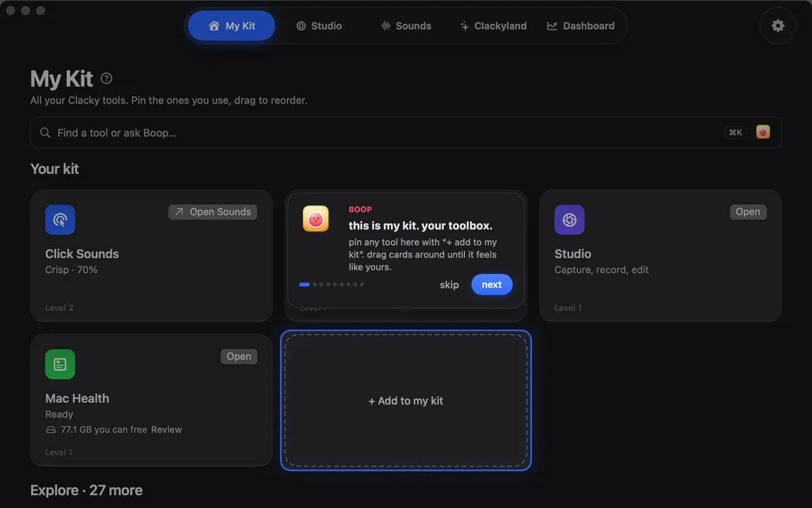Screen dimensions: 812x508
Task: Switch to the My Kit tab
Action: pos(231,26)
